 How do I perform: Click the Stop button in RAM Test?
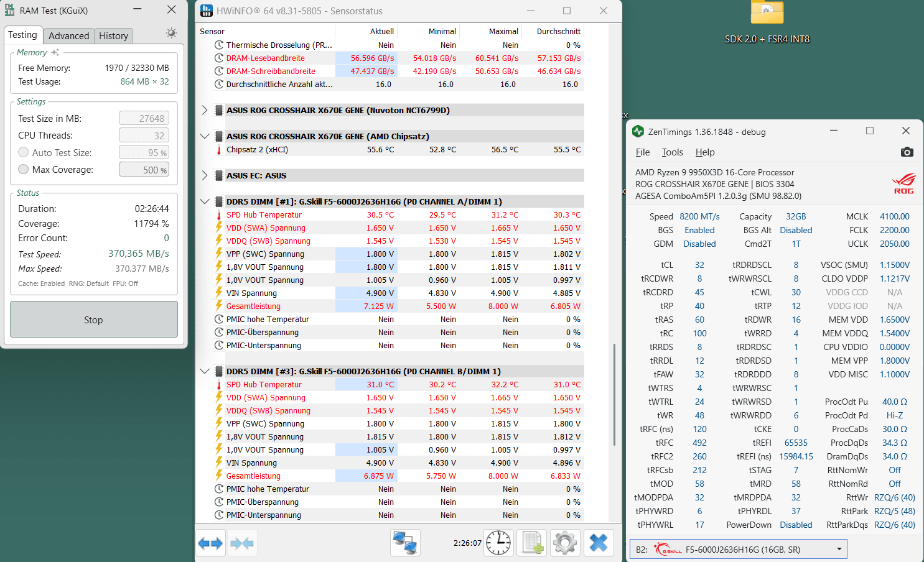coord(94,320)
